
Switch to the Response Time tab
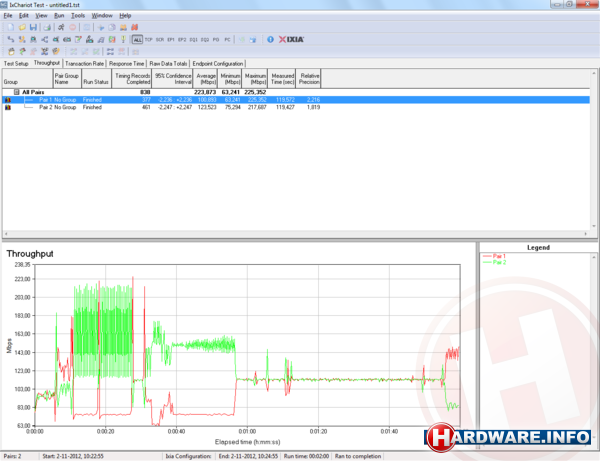click(x=126, y=62)
